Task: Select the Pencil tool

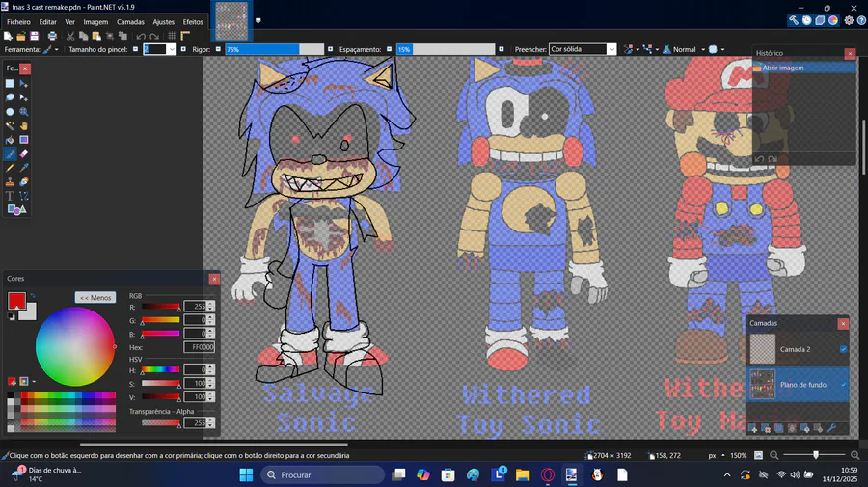Action: coord(10,168)
